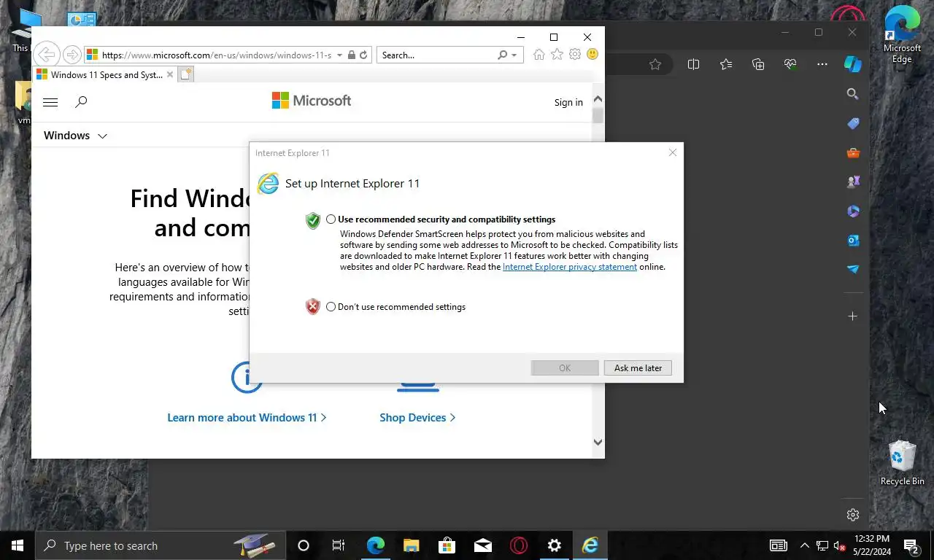Viewport: 934px width, 560px height.
Task: Open the Internet Explorer Home icon
Action: [539, 55]
